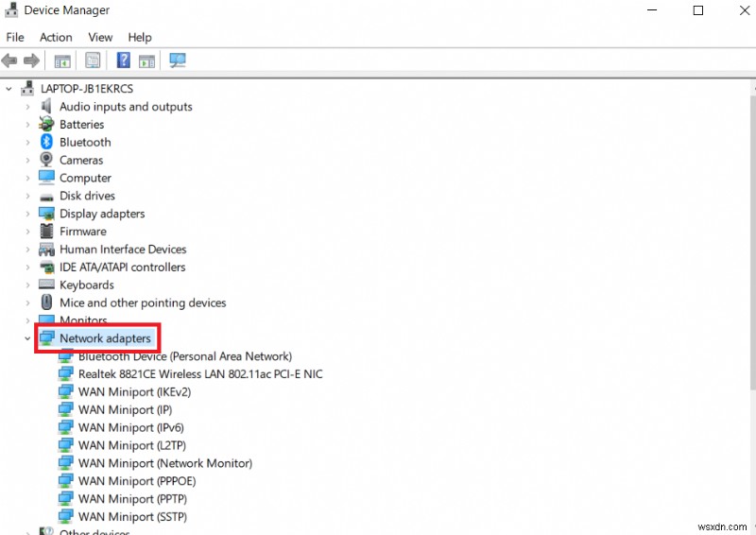The image size is (756, 535).
Task: Maximize the Device Manager window
Action: point(698,10)
